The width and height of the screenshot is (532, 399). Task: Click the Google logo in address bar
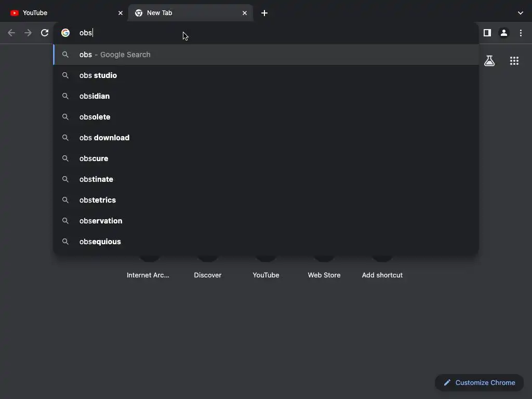pyautogui.click(x=65, y=33)
